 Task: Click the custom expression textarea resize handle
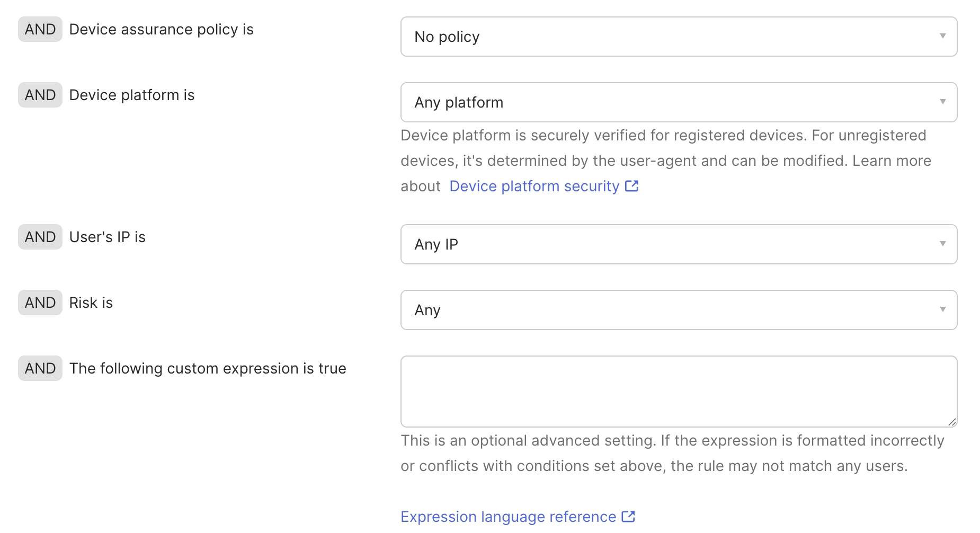952,422
